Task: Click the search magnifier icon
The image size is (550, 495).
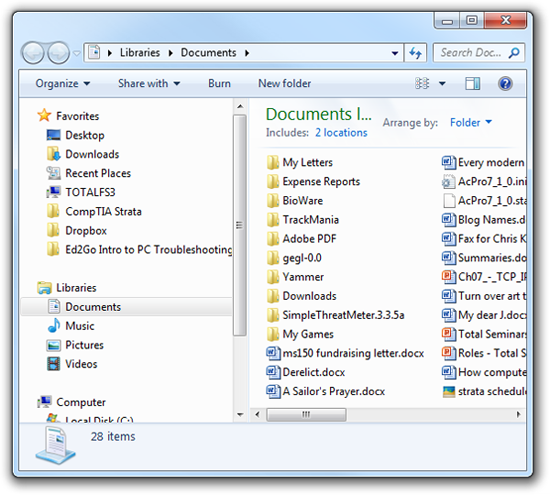Action: tap(514, 53)
